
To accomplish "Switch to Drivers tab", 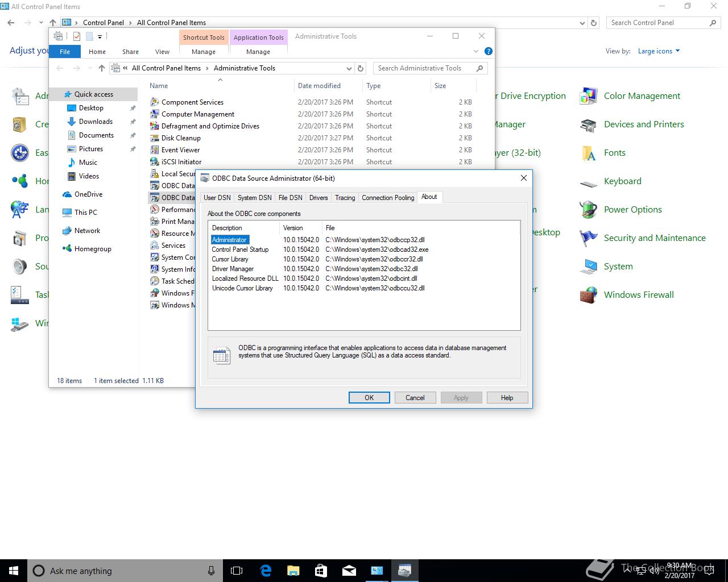I will click(318, 198).
